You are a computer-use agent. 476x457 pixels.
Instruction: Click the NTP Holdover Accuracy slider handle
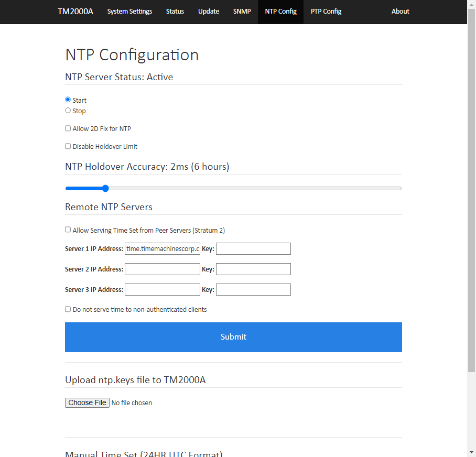point(105,189)
